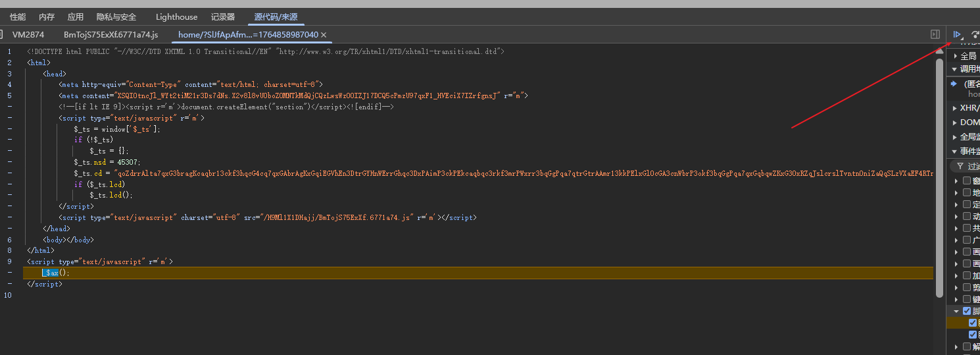Image resolution: width=980 pixels, height=355 pixels.
Task: Check the 加 event category checkbox
Action: (x=966, y=275)
